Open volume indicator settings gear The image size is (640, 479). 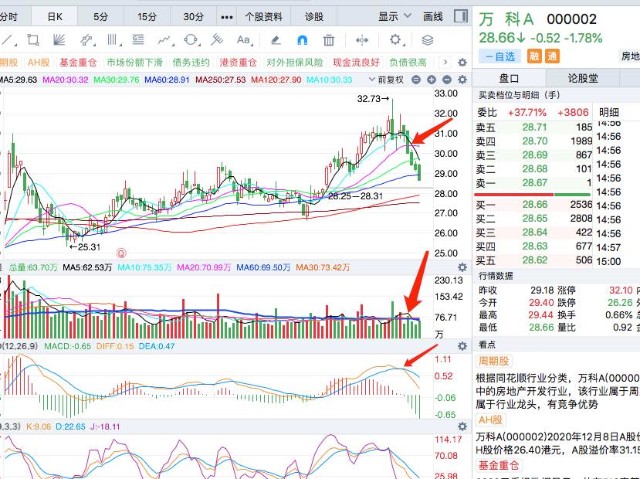coord(462,268)
